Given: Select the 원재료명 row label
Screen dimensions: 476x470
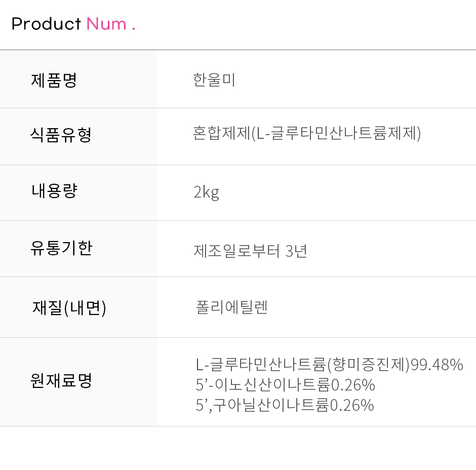Looking at the screenshot, I should pyautogui.click(x=61, y=380).
